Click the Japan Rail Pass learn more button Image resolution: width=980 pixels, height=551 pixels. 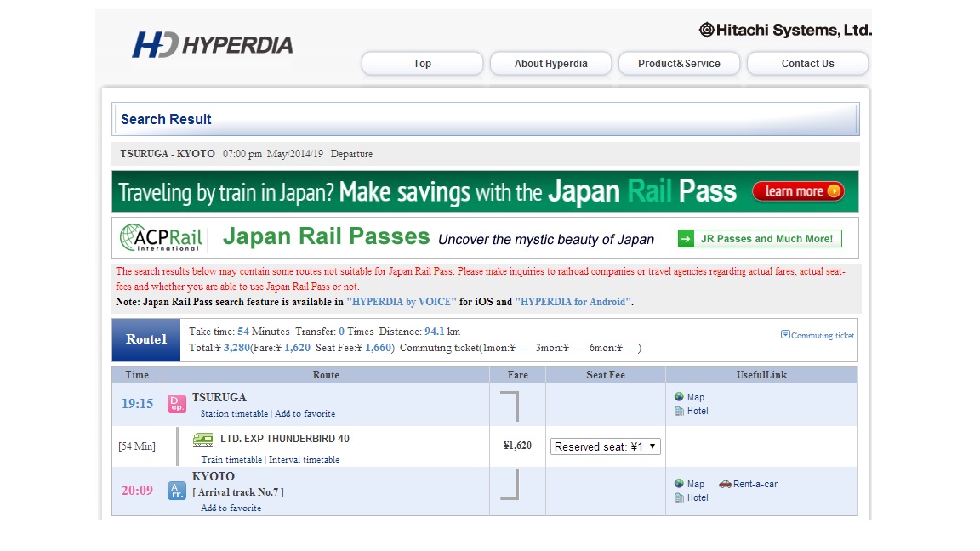tap(798, 191)
